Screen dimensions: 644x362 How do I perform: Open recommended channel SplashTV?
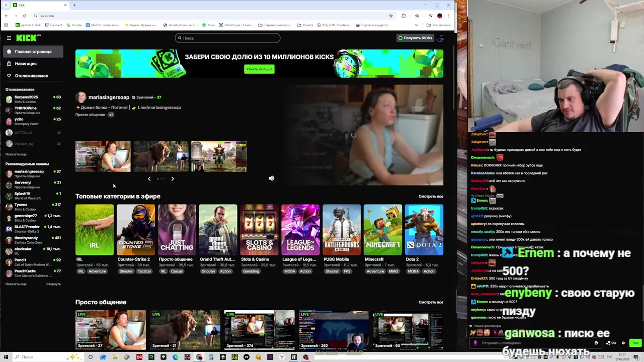pos(33,196)
